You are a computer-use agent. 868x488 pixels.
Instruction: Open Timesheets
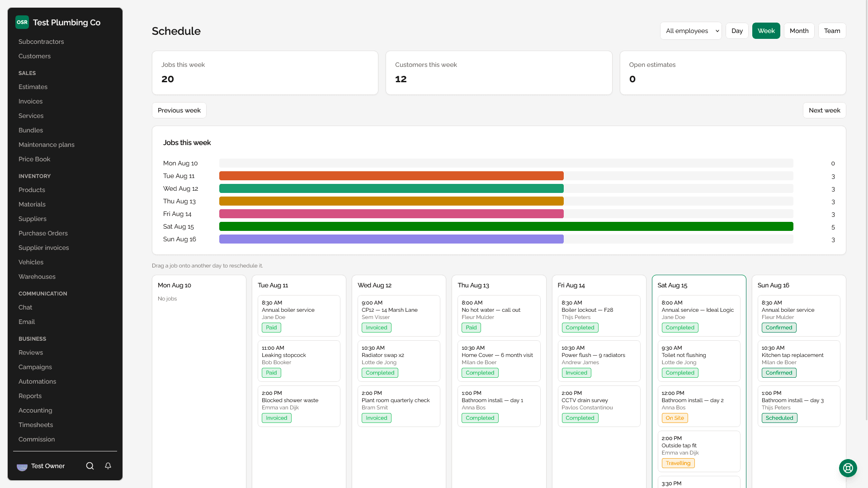point(36,425)
